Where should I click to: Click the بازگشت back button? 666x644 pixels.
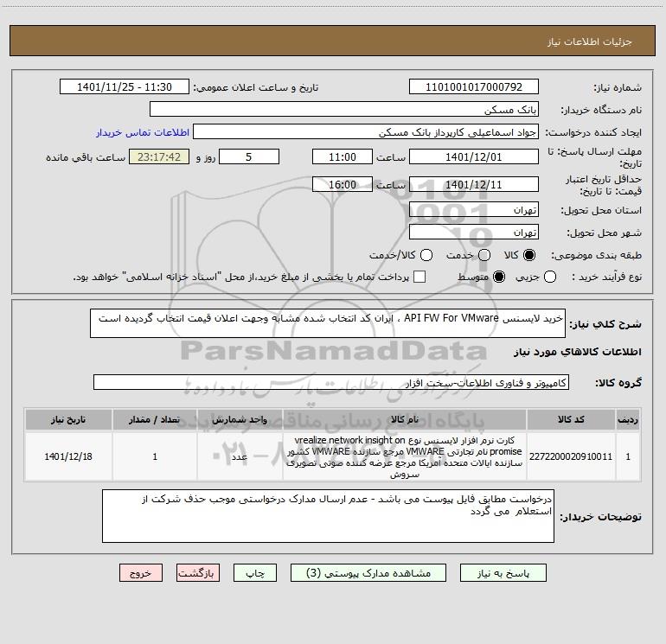[x=198, y=573]
